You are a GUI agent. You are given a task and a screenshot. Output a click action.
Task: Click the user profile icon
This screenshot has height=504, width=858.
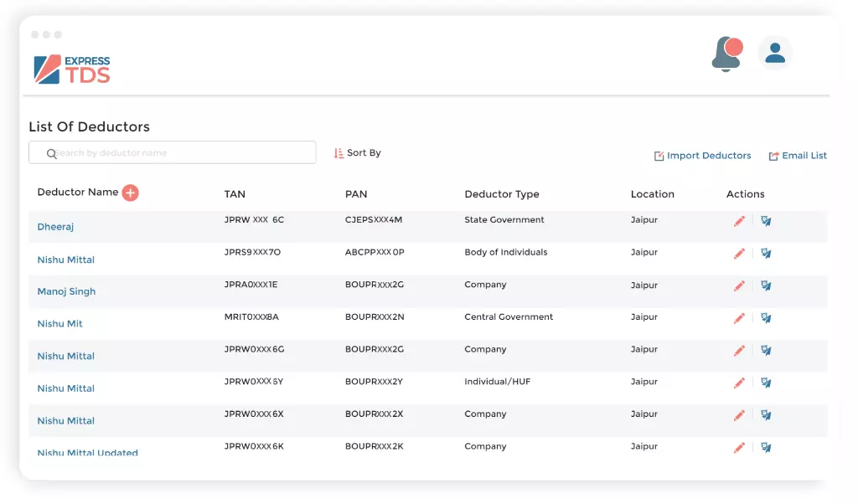774,52
